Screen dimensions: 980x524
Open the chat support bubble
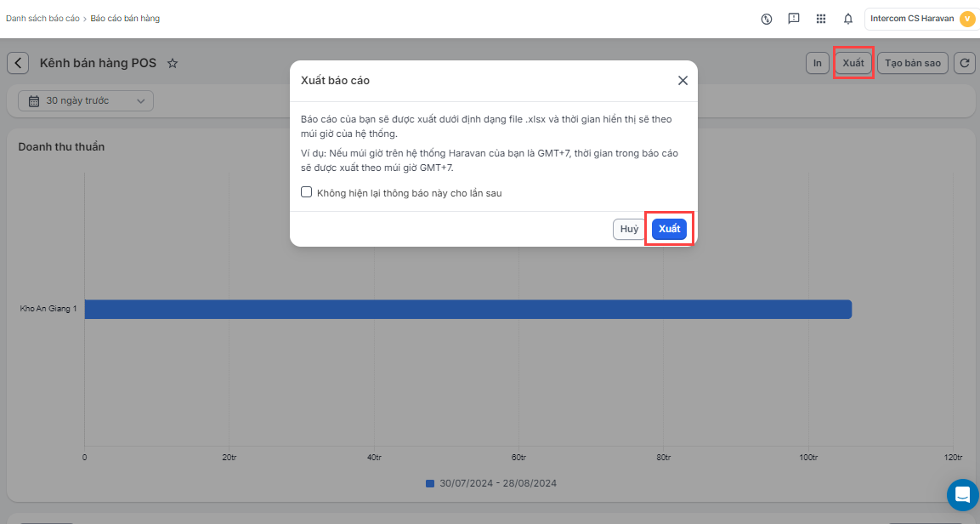point(962,494)
